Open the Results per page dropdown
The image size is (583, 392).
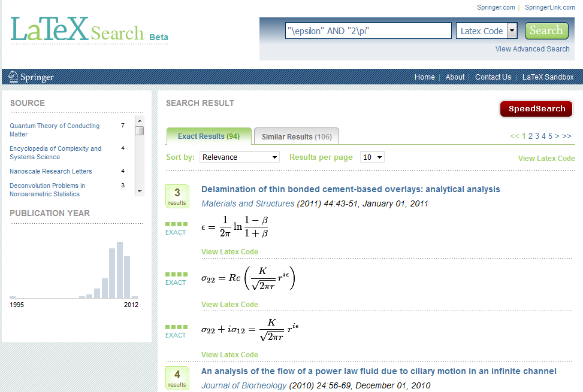click(x=372, y=157)
